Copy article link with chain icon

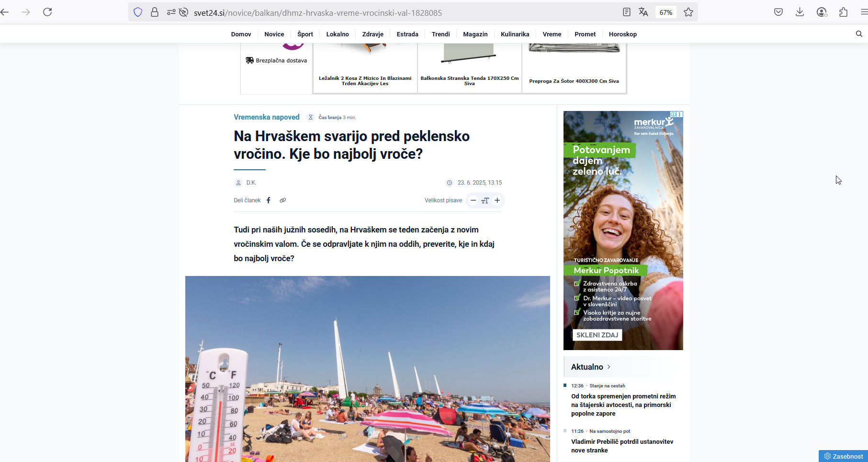coord(283,200)
